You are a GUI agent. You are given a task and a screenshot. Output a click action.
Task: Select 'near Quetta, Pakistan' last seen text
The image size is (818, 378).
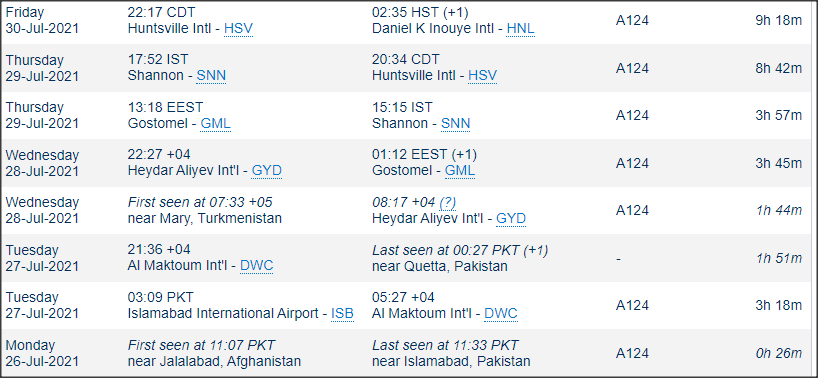440,266
